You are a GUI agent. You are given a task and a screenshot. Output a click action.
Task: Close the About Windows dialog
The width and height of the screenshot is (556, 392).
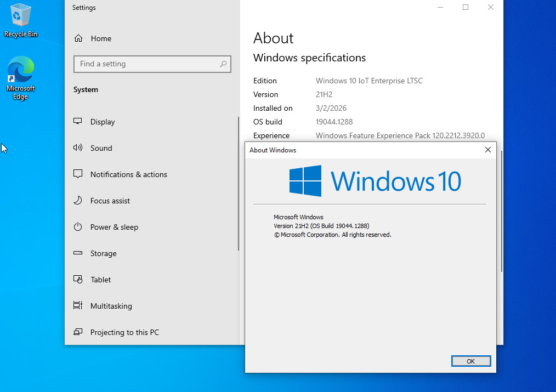(x=488, y=150)
